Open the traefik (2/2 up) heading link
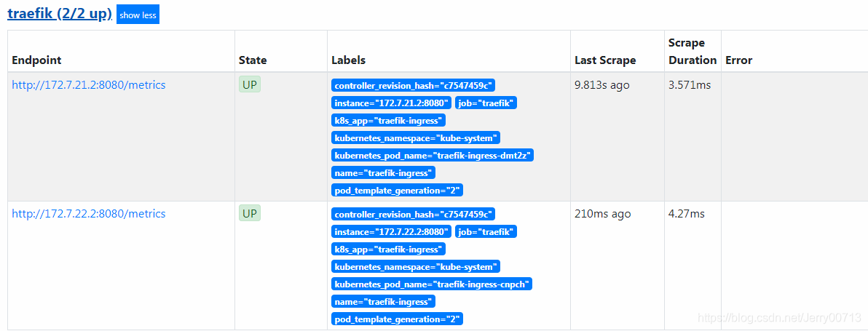 tap(59, 14)
